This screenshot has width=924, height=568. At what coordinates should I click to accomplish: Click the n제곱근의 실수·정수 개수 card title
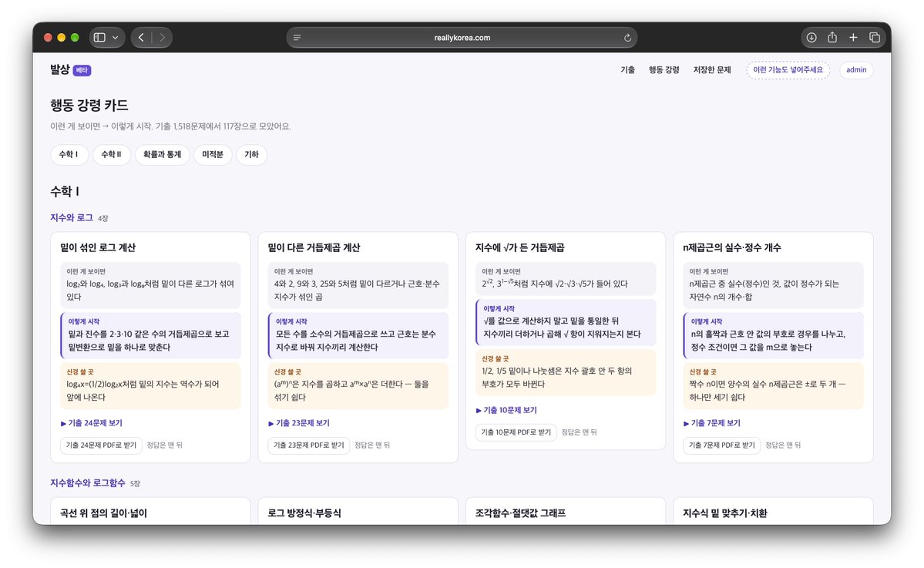pyautogui.click(x=732, y=247)
